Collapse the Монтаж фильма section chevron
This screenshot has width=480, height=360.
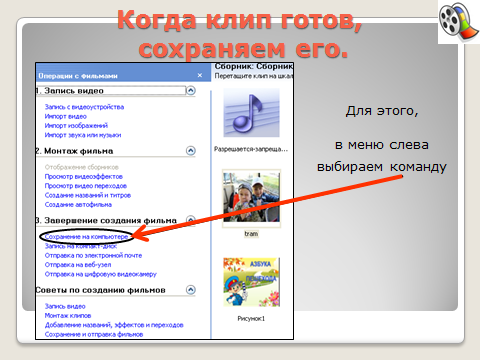click(191, 151)
